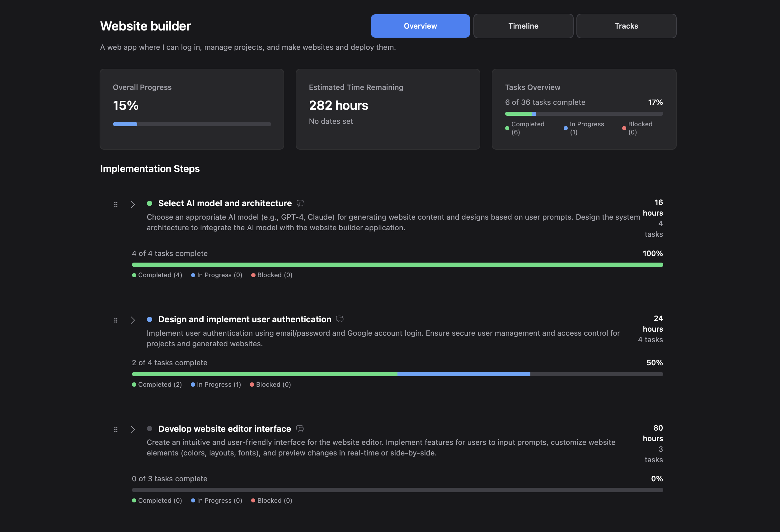780x532 pixels.
Task: Click the Develop website editor interface title
Action: (x=224, y=429)
